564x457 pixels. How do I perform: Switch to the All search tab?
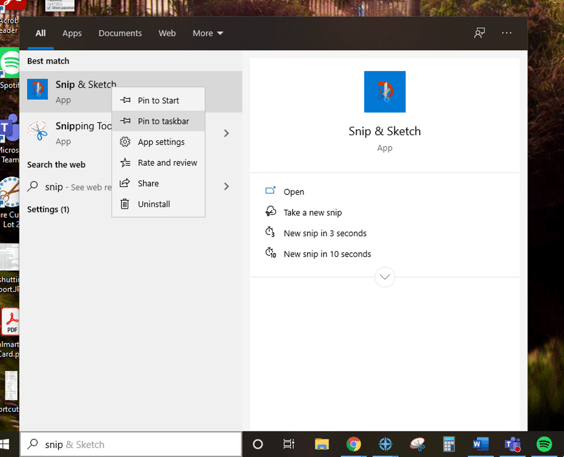(40, 33)
